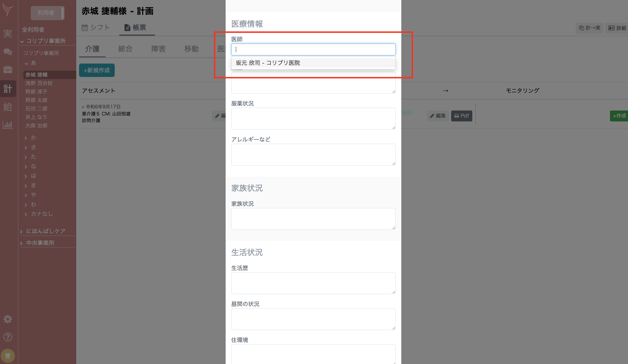This screenshot has height=364, width=628.
Task: Open the settings gear icon
Action: click(x=8, y=319)
